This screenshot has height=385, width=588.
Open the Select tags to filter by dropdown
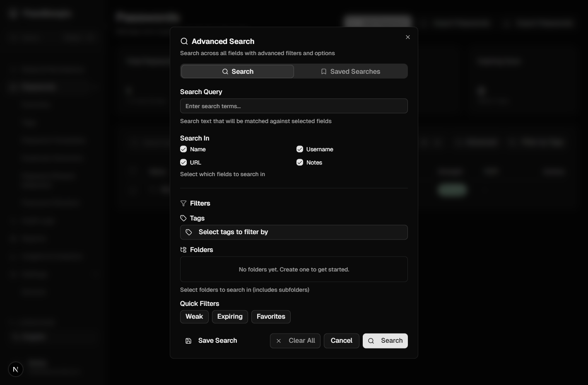294,232
